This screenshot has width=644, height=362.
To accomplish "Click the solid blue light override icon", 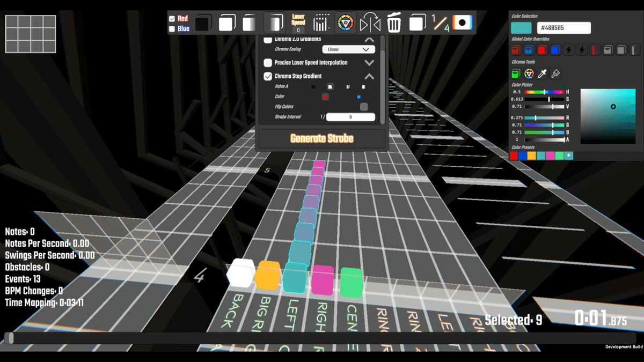I will coord(555,50).
